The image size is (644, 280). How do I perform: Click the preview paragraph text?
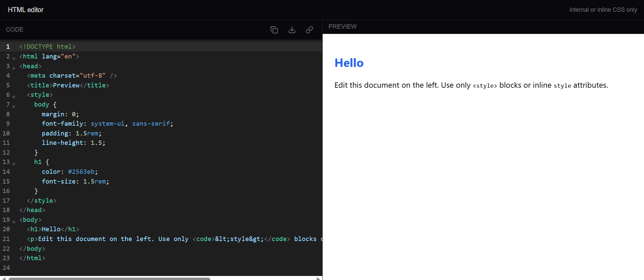pyautogui.click(x=471, y=85)
